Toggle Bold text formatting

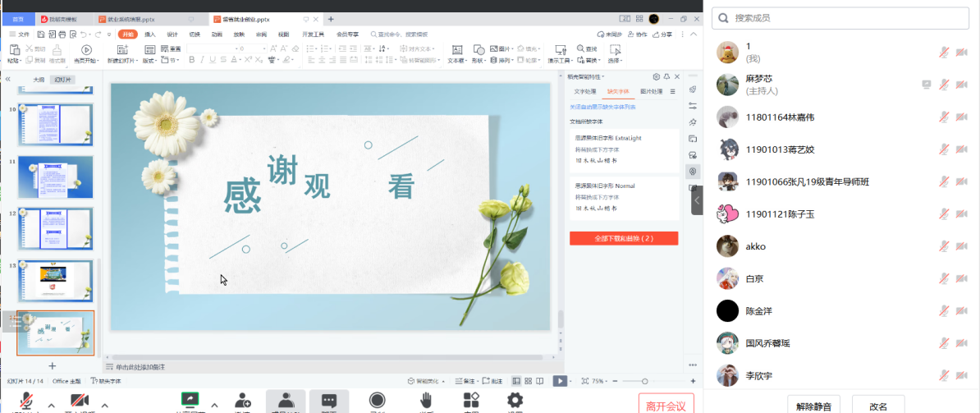pyautogui.click(x=191, y=61)
